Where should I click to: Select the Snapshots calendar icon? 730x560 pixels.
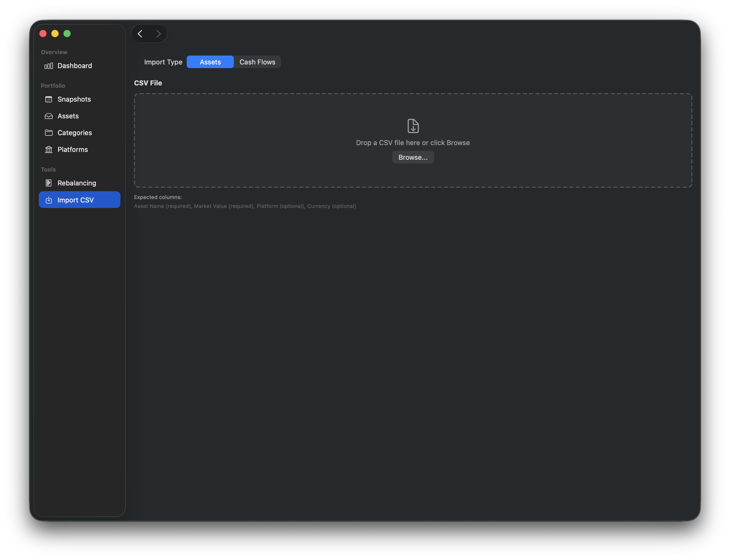point(49,99)
